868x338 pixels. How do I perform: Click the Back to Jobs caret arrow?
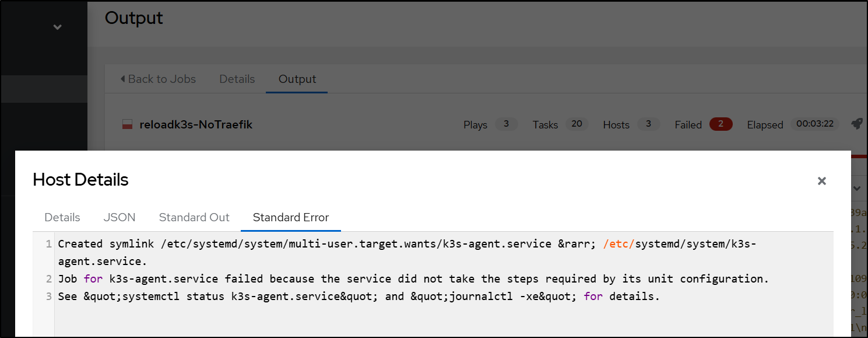click(x=122, y=79)
